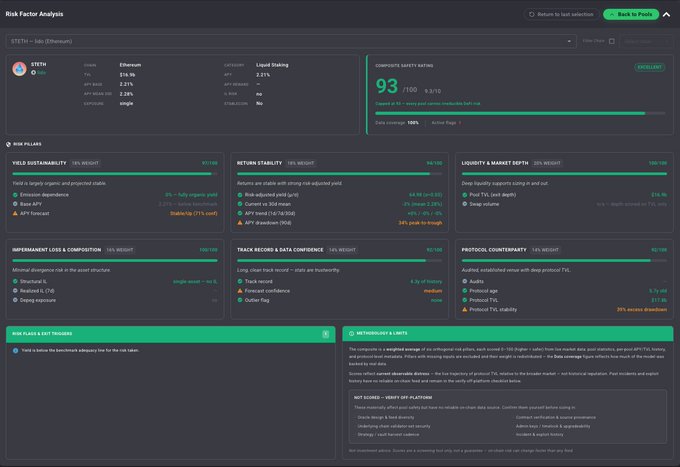Click the neutral icon beside Base APY
Viewport: 680px width, 467px height.
click(x=15, y=204)
